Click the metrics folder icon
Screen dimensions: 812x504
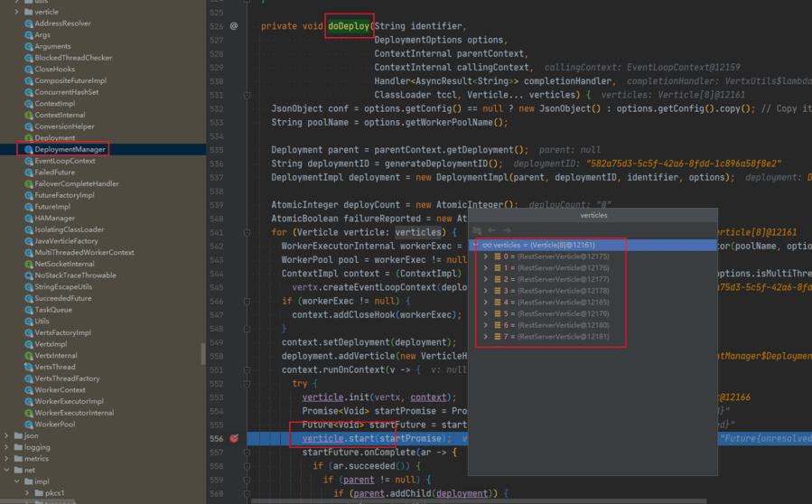click(19, 459)
